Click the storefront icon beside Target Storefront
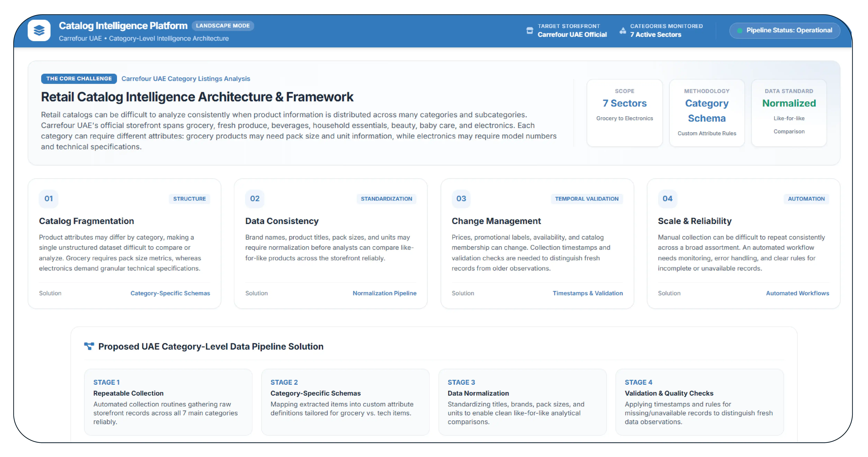The height and width of the screenshot is (457, 868). 529,30
